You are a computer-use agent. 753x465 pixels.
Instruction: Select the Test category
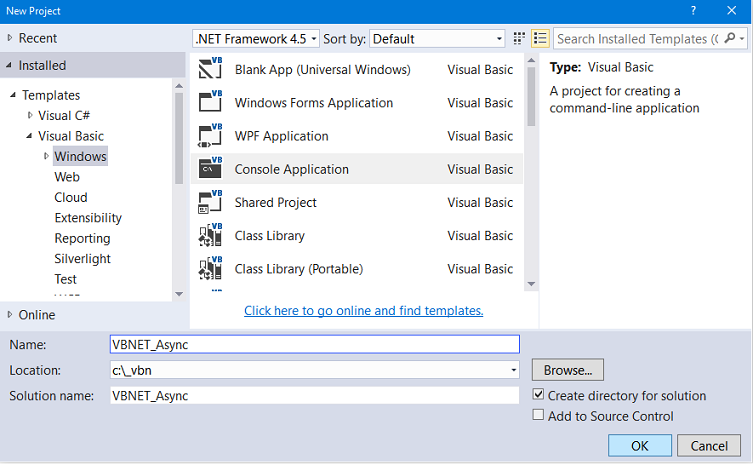(x=65, y=279)
